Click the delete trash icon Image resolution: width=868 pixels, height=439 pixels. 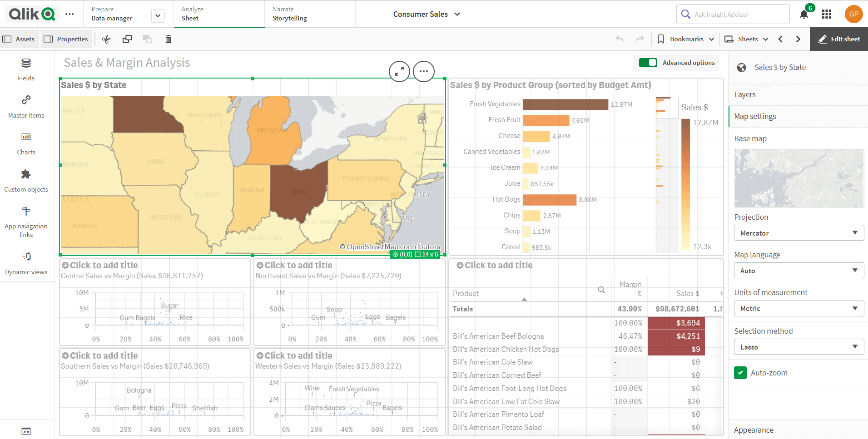point(168,39)
